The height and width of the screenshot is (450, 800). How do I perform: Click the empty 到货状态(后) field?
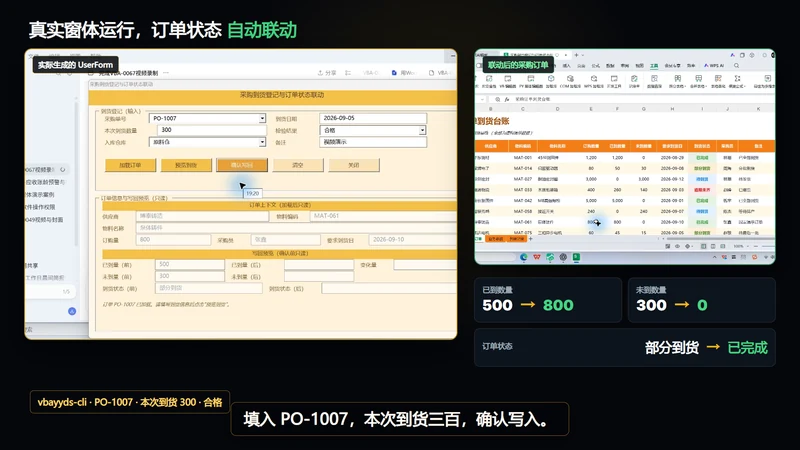tap(389, 289)
